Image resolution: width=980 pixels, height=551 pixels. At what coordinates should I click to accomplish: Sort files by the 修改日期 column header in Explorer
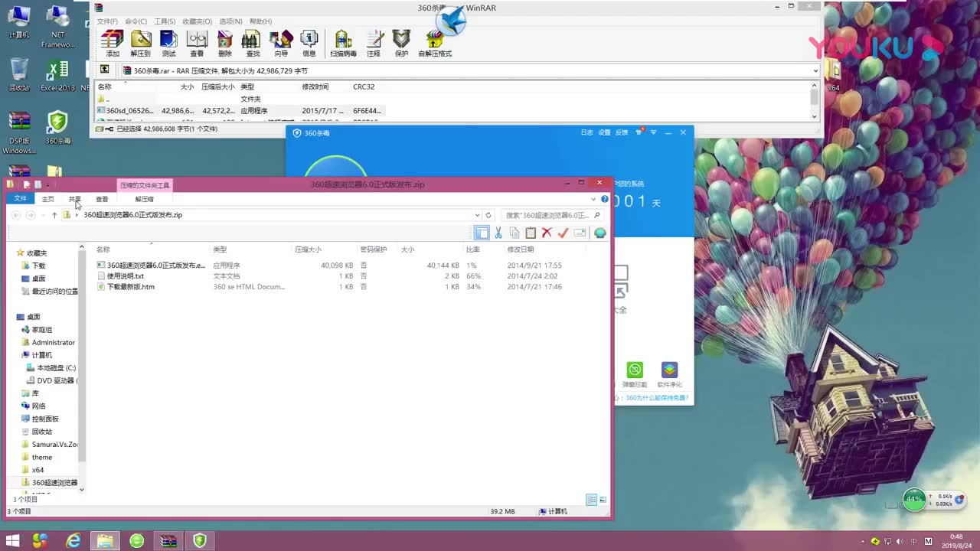[521, 249]
